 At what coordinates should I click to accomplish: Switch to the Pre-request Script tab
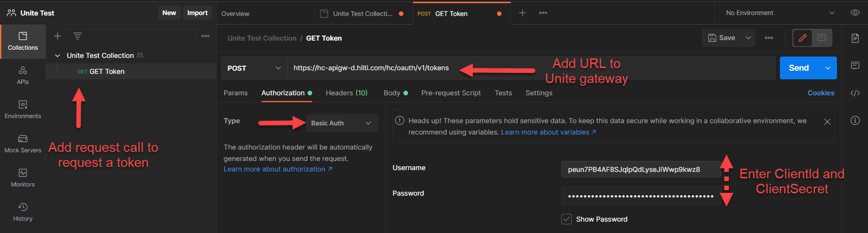451,93
